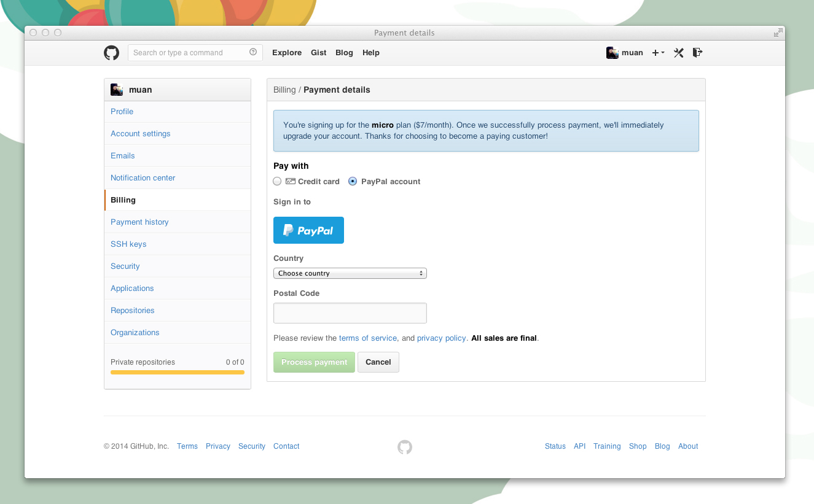814x504 pixels.
Task: Click the PayPal sign in button
Action: tap(308, 230)
